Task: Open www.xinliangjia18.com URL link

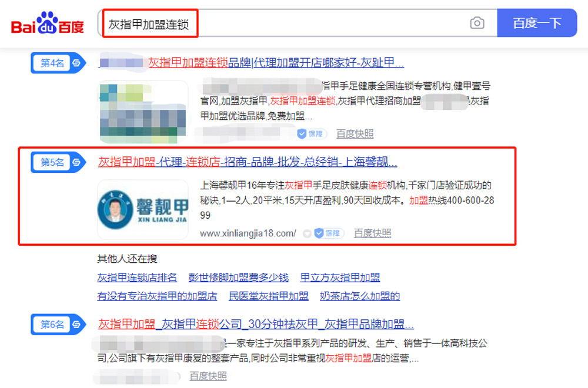Action: (x=248, y=233)
